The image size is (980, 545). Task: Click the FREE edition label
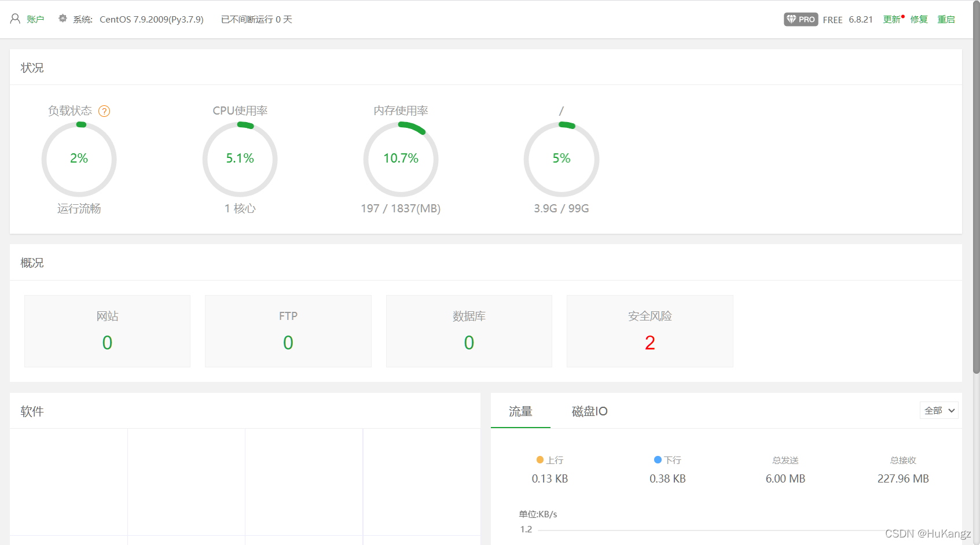coord(832,20)
